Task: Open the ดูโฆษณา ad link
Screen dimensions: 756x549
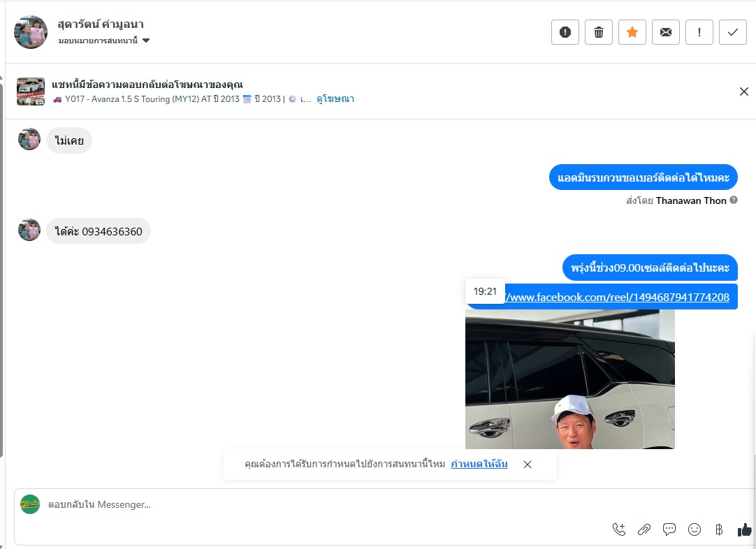Action: coord(335,98)
